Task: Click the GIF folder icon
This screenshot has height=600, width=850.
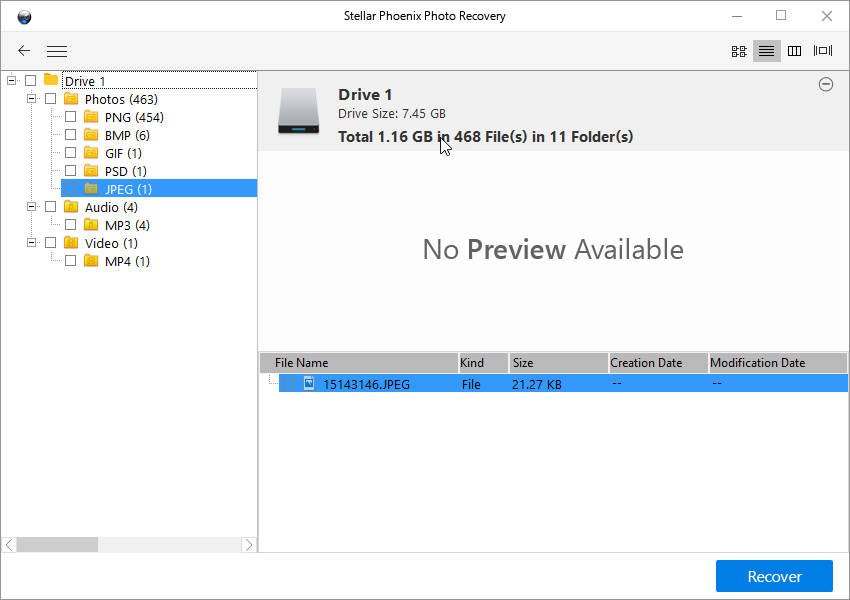Action: [x=91, y=152]
